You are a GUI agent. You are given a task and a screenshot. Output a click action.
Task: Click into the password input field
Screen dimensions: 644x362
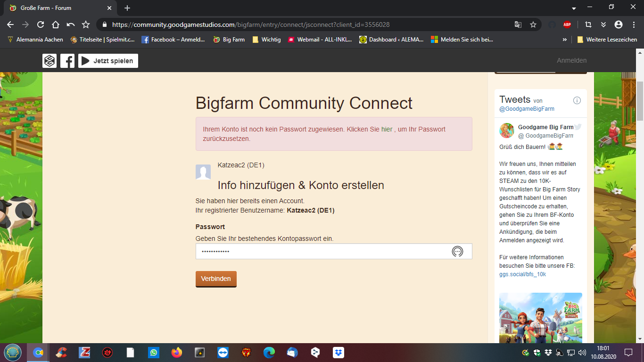tap(334, 251)
